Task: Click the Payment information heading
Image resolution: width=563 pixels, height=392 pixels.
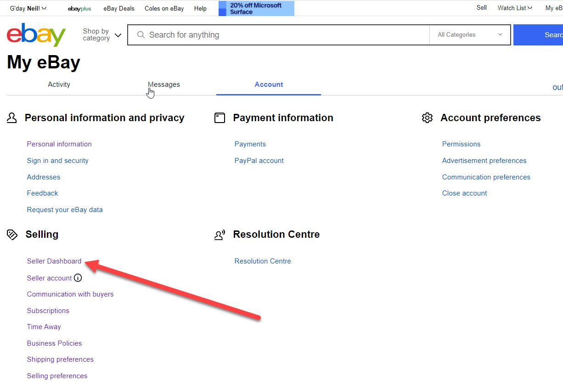Action: tap(283, 118)
